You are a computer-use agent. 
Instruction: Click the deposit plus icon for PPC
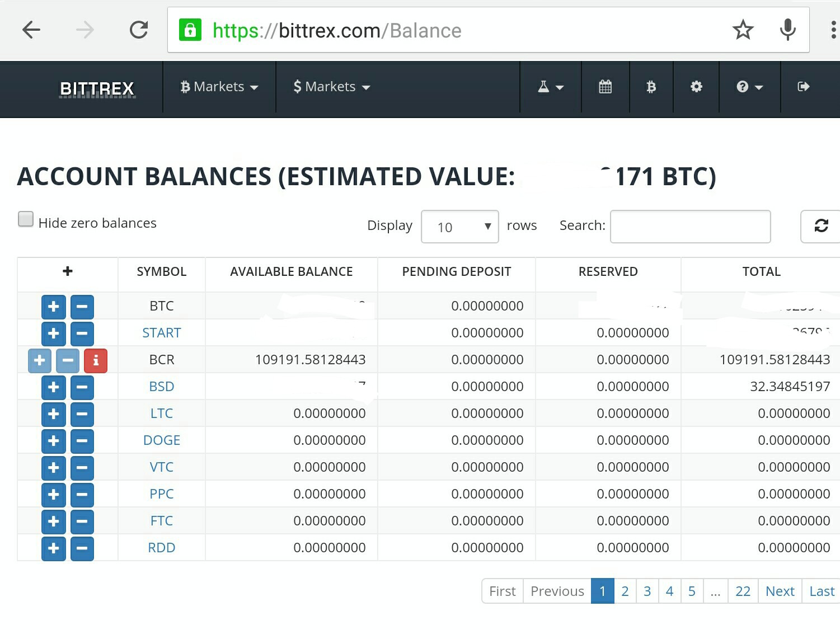click(54, 495)
